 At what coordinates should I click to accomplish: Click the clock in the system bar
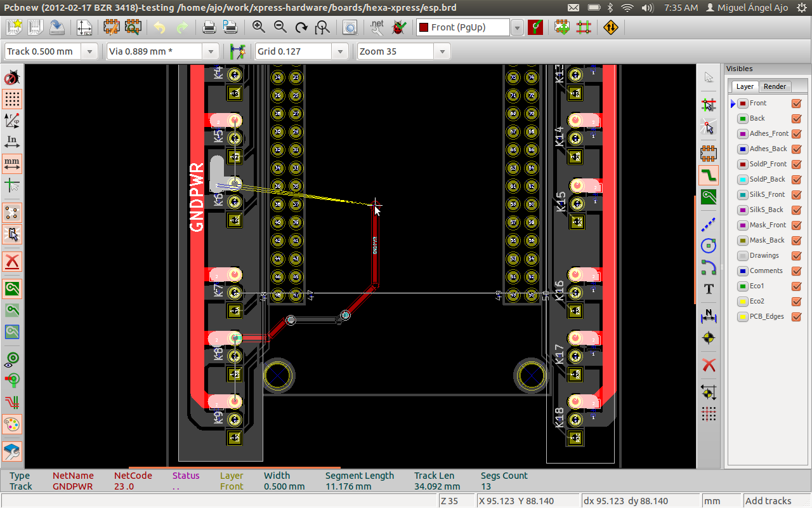(x=681, y=8)
